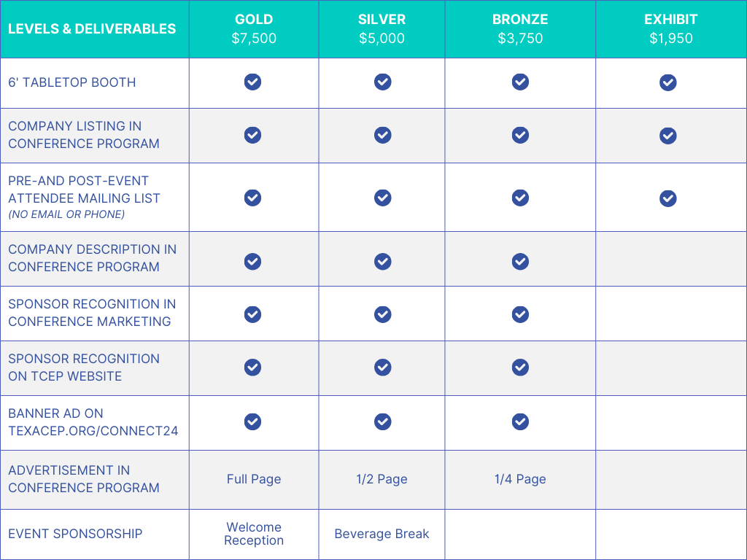Click the Welcome Reception sponsorship cell
The width and height of the screenshot is (747, 560).
[254, 534]
